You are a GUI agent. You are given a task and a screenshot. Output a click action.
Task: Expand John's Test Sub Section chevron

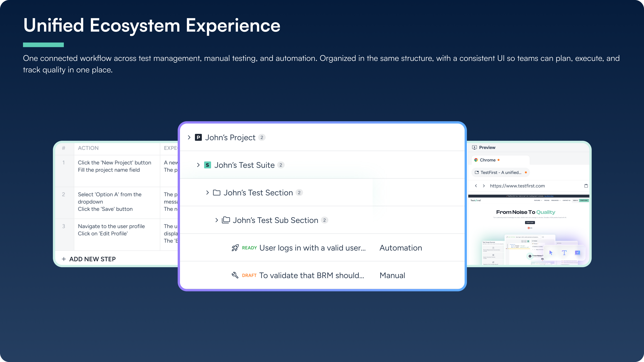(x=216, y=220)
